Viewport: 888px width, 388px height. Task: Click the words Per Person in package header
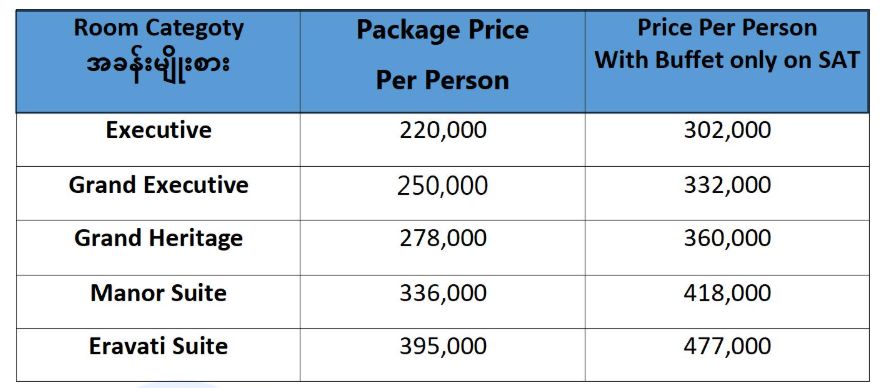coord(442,80)
